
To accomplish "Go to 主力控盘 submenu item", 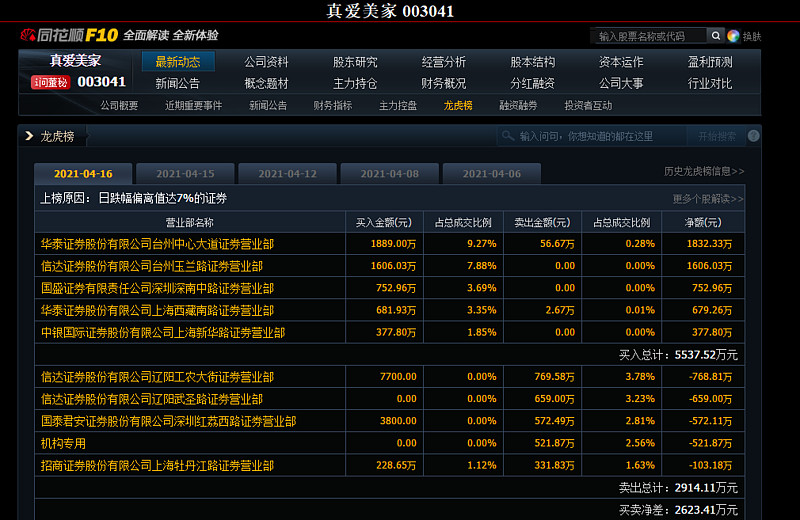I will pyautogui.click(x=398, y=106).
